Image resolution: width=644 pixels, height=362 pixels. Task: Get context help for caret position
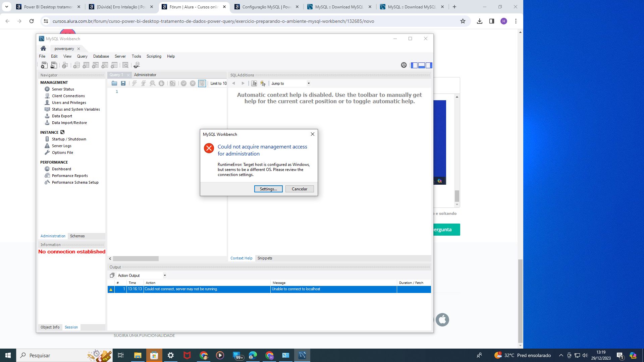(254, 83)
